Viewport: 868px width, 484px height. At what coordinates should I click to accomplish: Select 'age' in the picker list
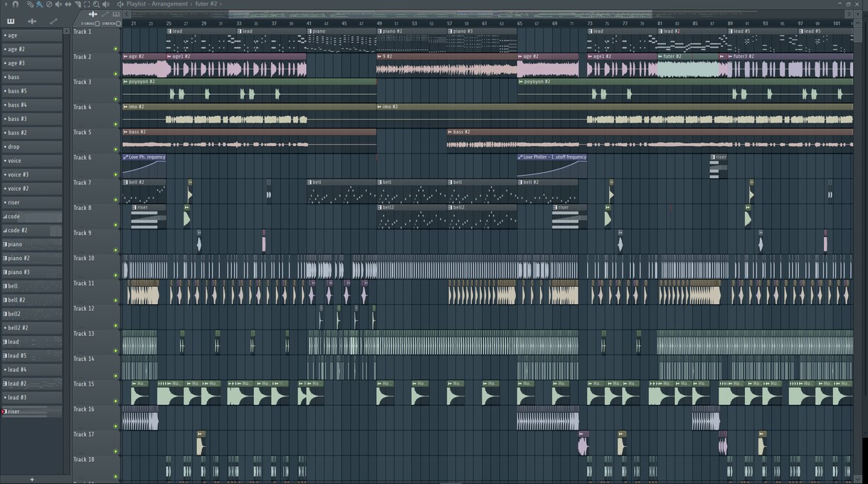pyautogui.click(x=31, y=36)
